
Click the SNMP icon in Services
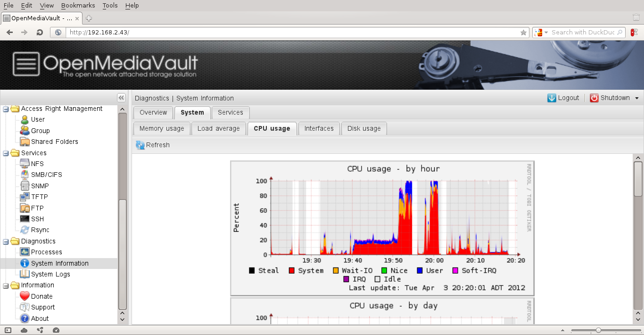25,186
